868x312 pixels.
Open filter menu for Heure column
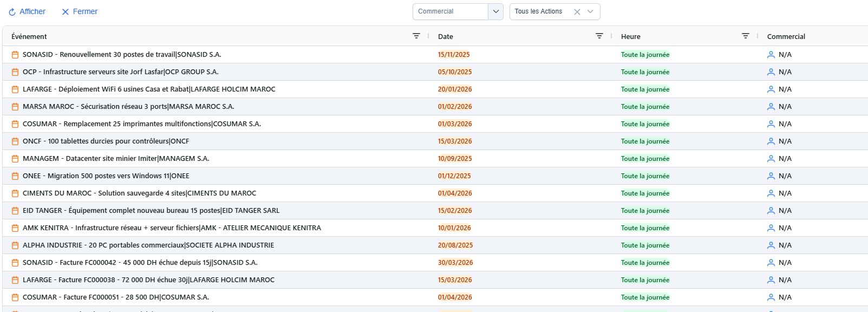coord(746,36)
